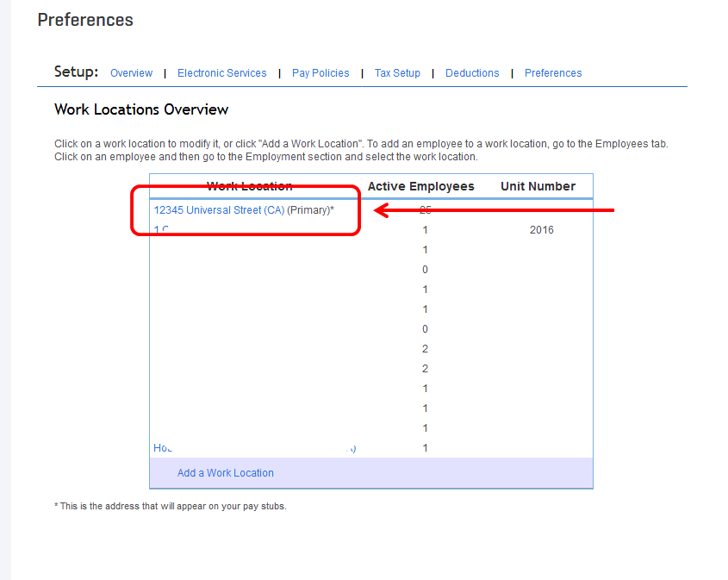Click the pay stubs footnote text
Viewport: 728px width, 580px height.
(x=171, y=507)
